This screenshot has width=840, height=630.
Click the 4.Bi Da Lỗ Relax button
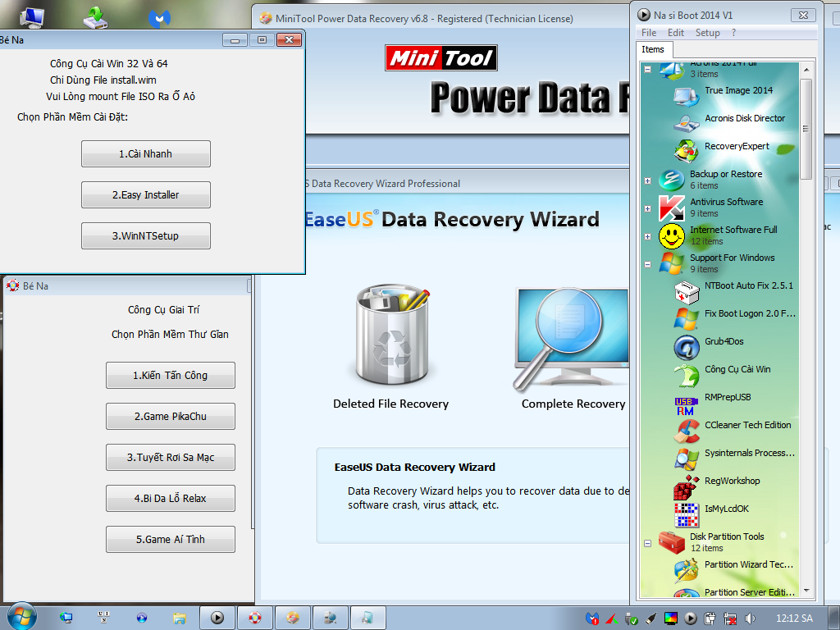(x=171, y=498)
